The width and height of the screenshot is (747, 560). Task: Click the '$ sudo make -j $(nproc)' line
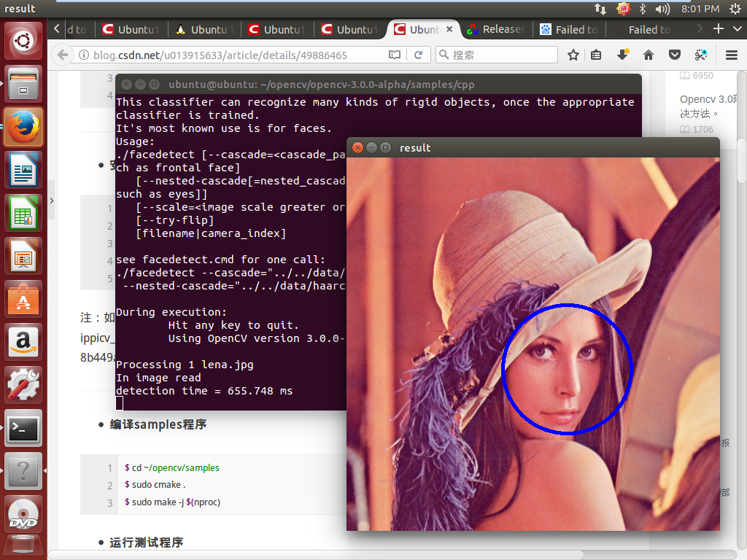click(x=172, y=502)
